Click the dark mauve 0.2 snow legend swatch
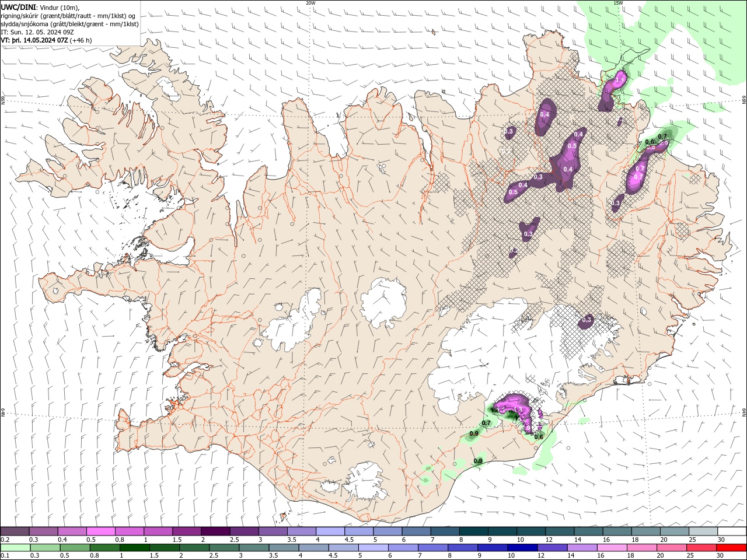The image size is (747, 560). [15, 531]
